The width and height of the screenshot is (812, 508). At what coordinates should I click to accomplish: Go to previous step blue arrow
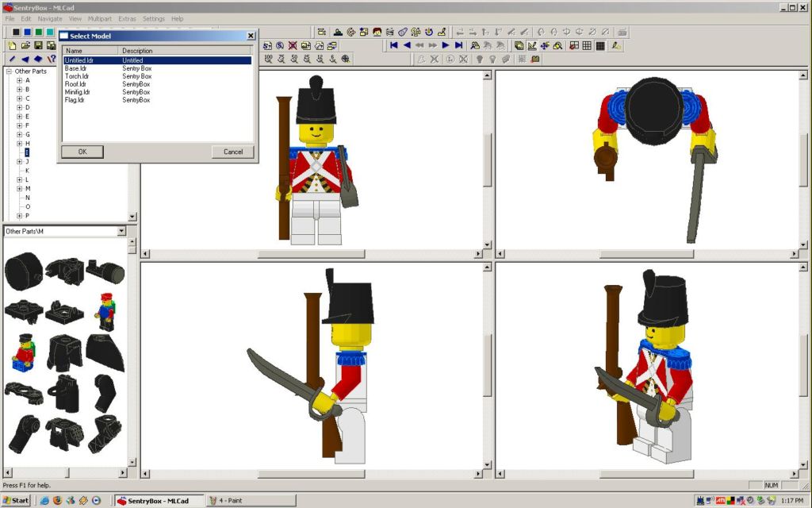407,45
